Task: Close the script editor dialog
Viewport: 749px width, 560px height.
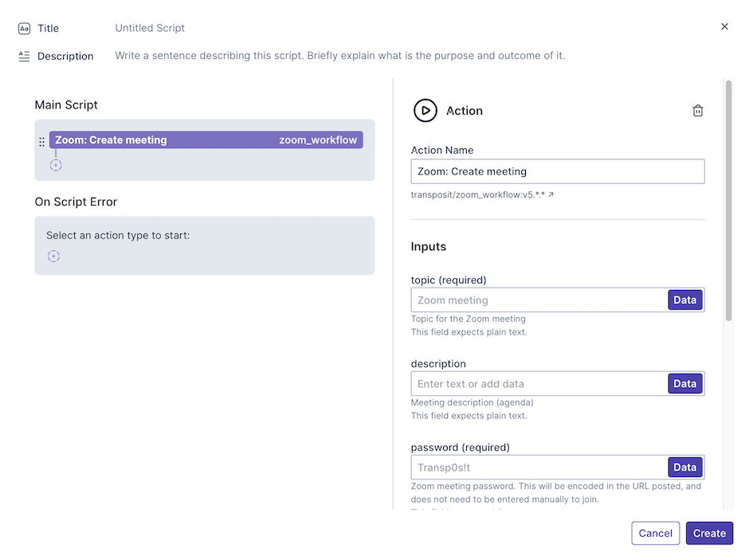Action: click(724, 26)
